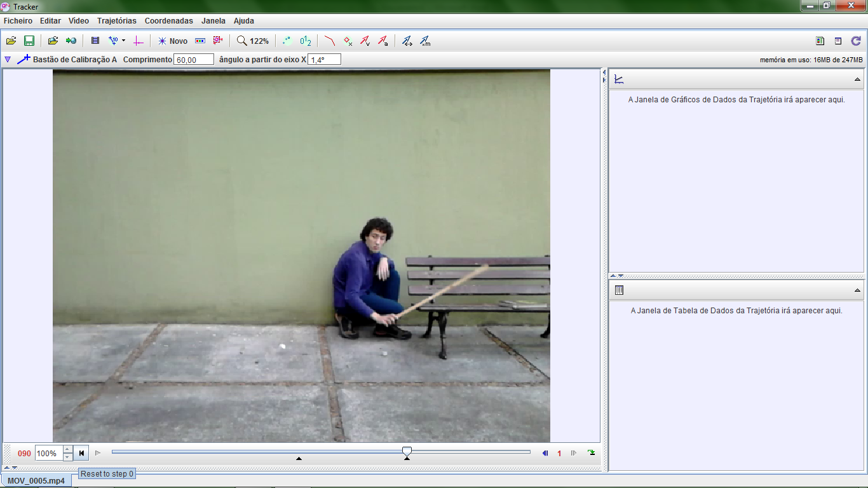Viewport: 868px width, 488px height.
Task: Open Trajetórias menu
Action: coord(117,21)
